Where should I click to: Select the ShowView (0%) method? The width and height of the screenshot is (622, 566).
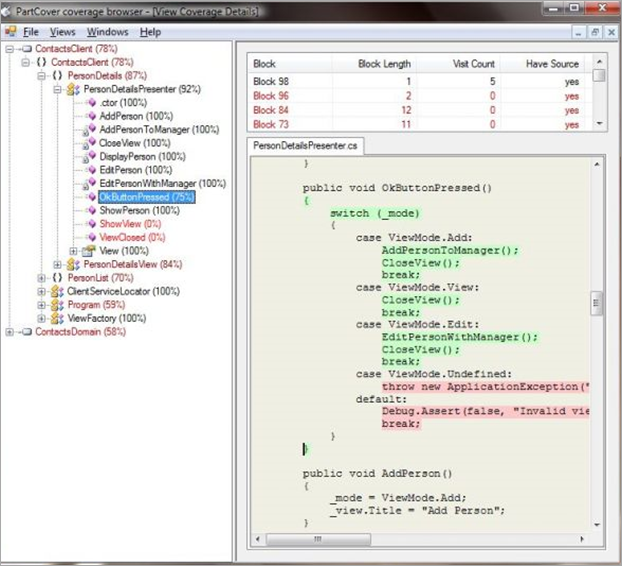click(x=130, y=223)
